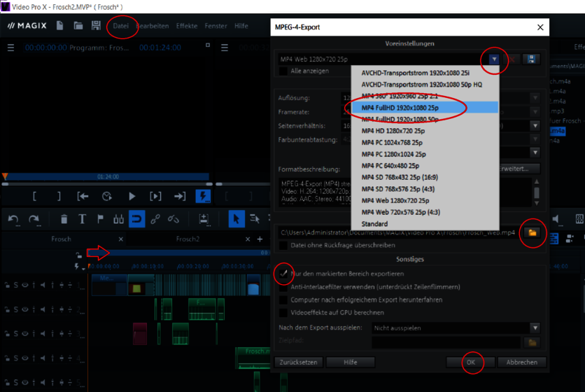585x392 pixels.
Task: Click the blue range bar above timeline
Action: click(x=179, y=253)
